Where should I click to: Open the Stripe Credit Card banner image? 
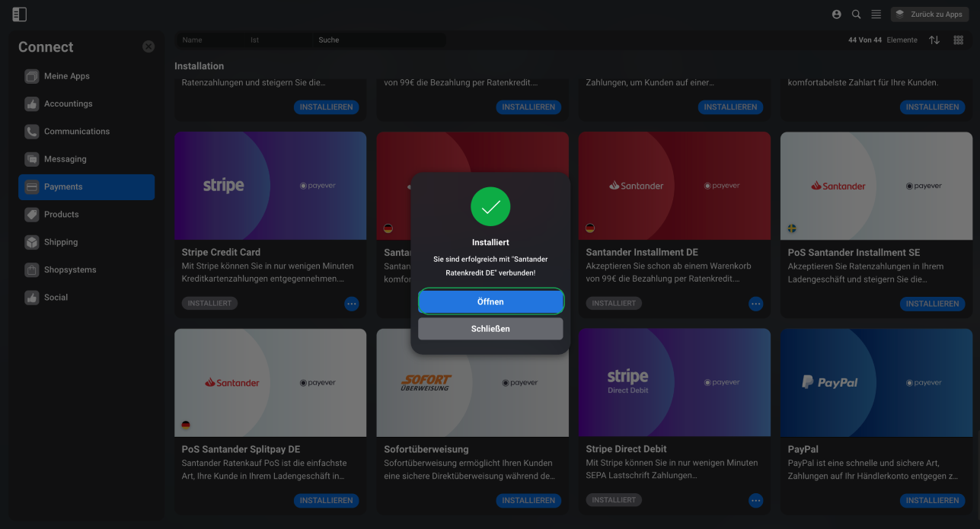pos(270,186)
